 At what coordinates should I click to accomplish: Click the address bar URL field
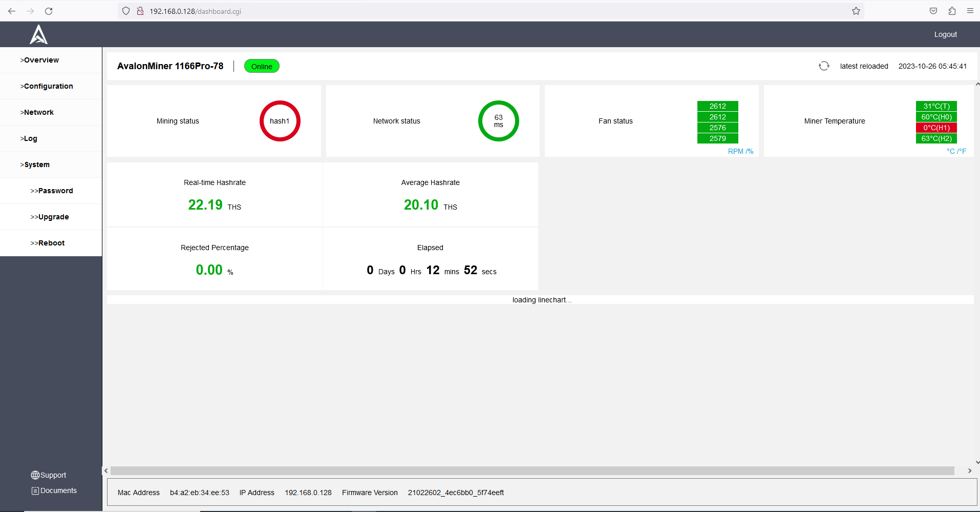[491, 11]
